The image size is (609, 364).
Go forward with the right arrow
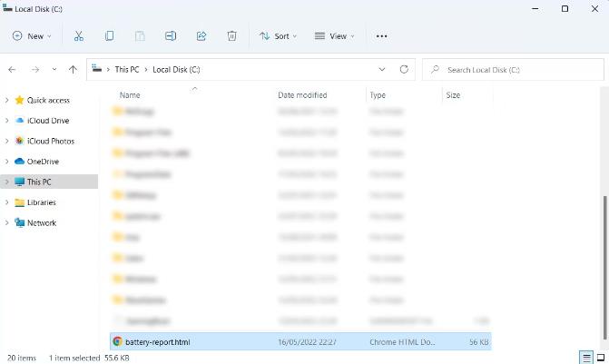tap(35, 70)
